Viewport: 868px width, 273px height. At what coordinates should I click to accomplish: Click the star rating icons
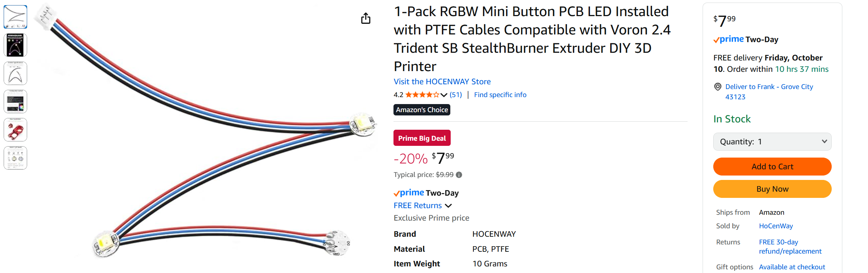point(422,95)
